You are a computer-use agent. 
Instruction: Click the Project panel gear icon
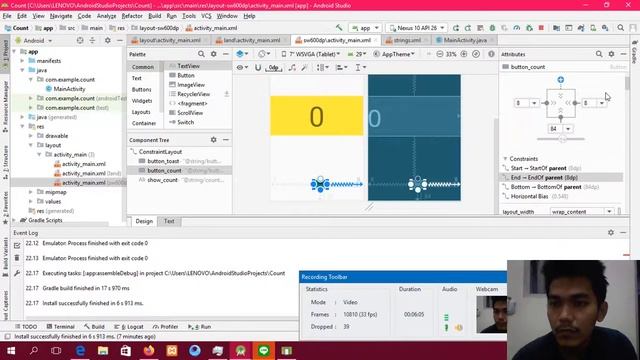(x=107, y=40)
